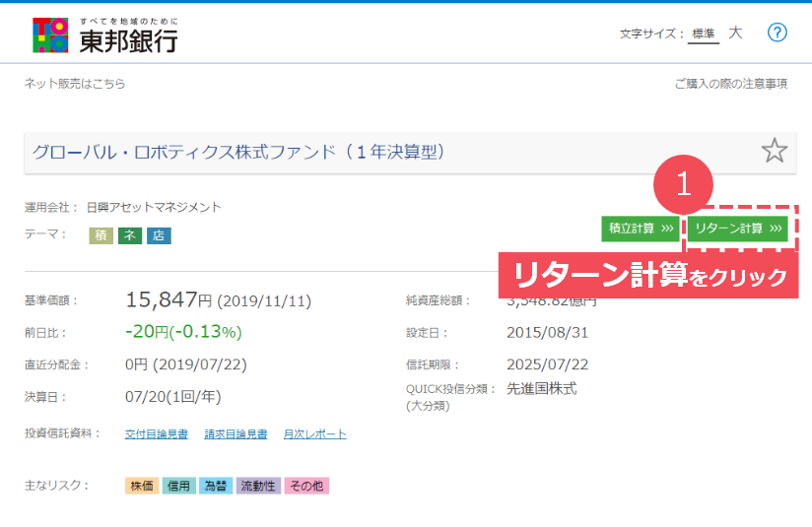Click the 先進国株式 classification text

tap(542, 389)
